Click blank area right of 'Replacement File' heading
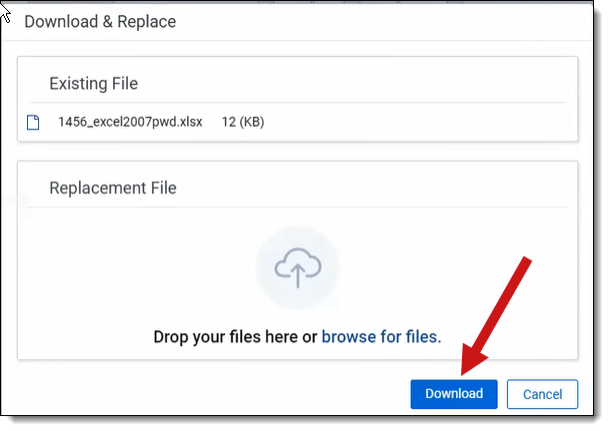Screen dimensions: 609x431 380,188
